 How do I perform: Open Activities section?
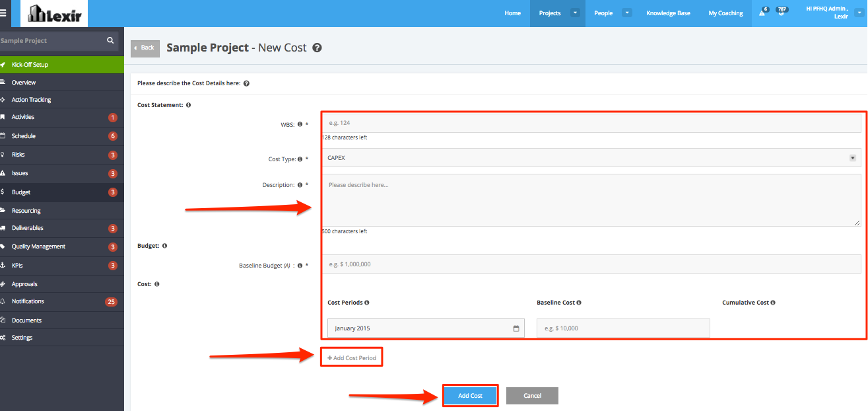point(62,117)
